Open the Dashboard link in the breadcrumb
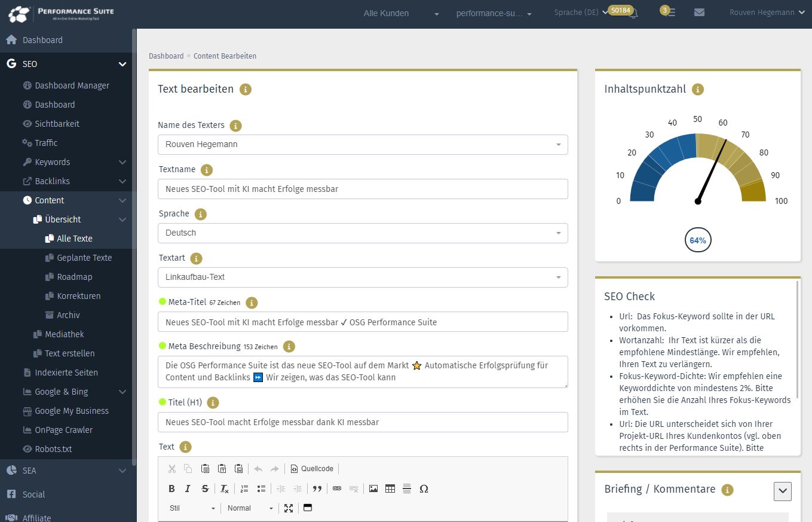This screenshot has height=522, width=812. tap(166, 56)
